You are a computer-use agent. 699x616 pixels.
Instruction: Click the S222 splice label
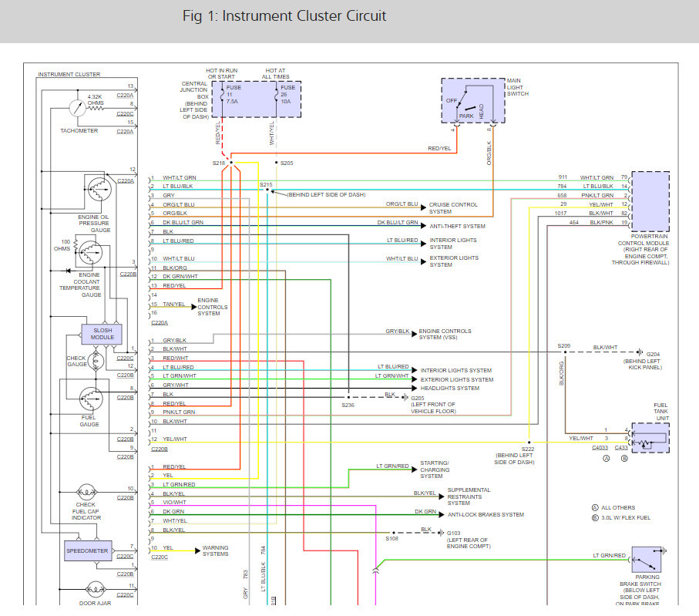point(528,449)
